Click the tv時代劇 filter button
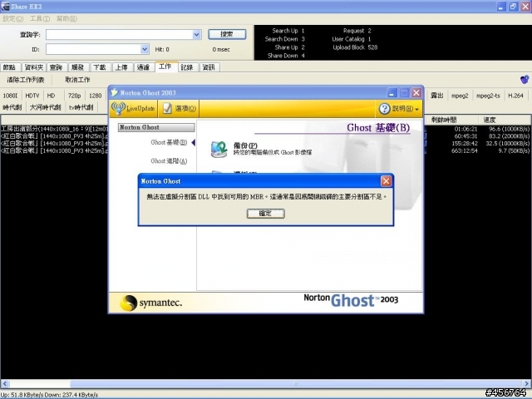This screenshot has width=532, height=399. (x=81, y=107)
